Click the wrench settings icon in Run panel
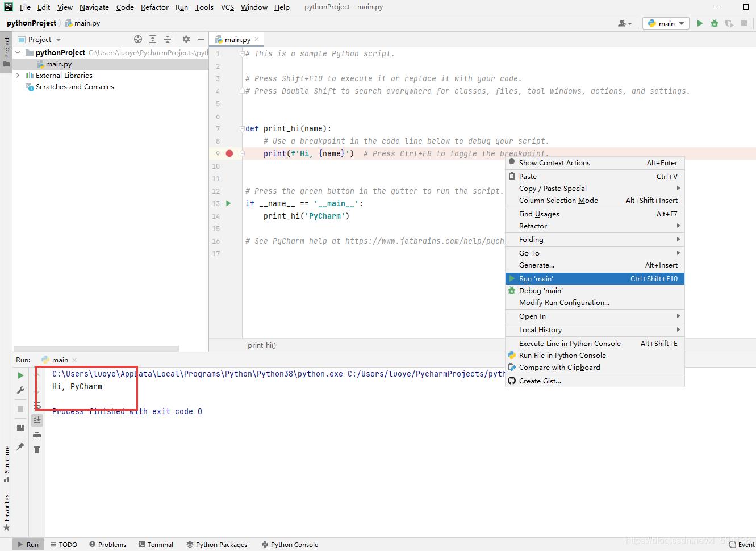This screenshot has height=551, width=756. pyautogui.click(x=21, y=390)
